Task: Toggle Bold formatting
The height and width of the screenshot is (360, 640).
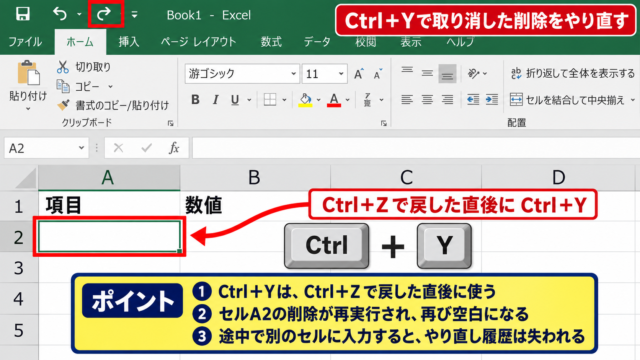Action: click(196, 100)
